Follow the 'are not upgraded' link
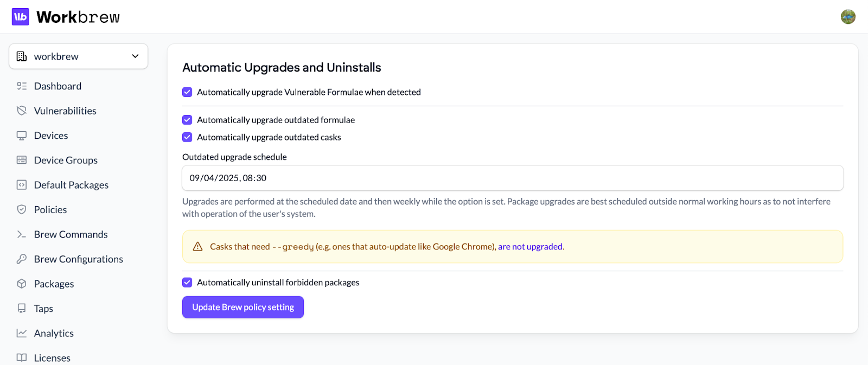 (x=530, y=247)
